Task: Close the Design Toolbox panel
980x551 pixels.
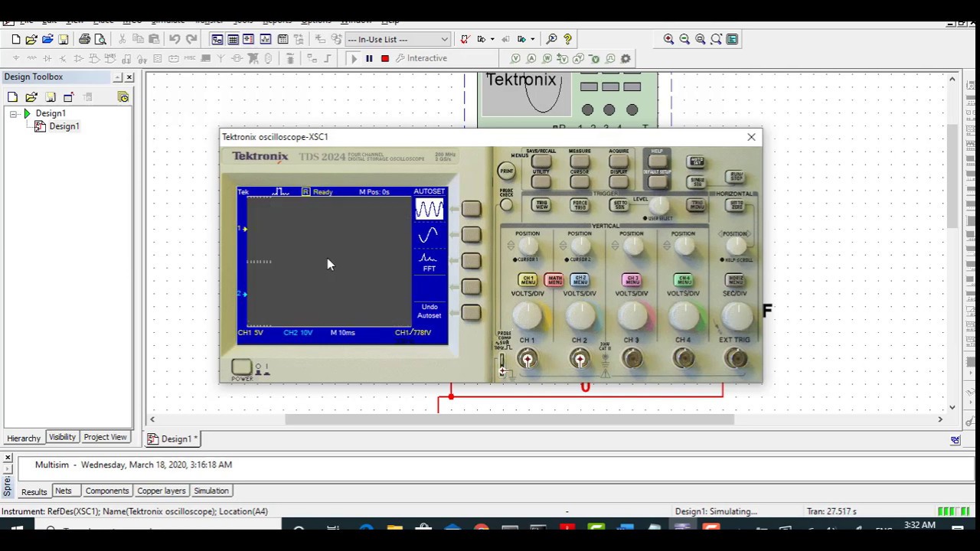Action: click(129, 77)
